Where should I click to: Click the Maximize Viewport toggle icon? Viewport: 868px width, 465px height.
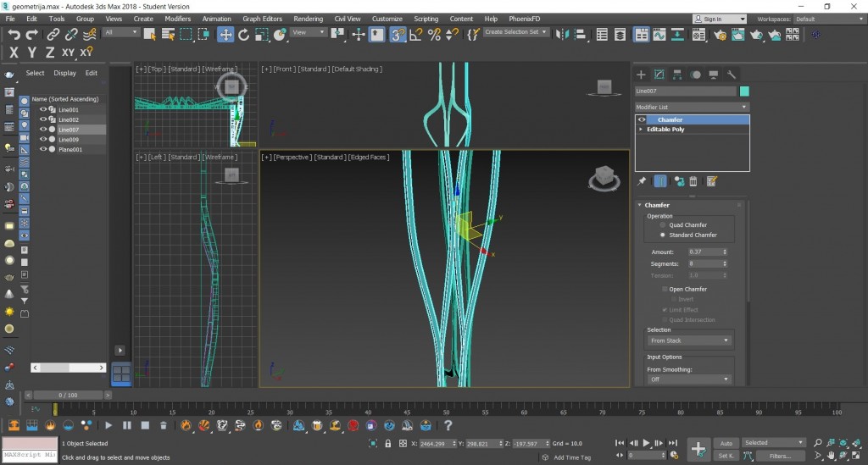point(858,455)
